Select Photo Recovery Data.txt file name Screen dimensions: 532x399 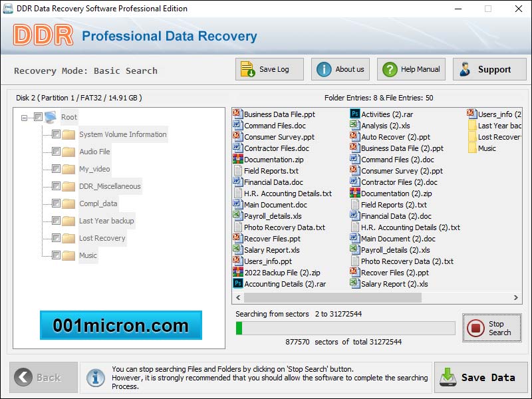(285, 227)
